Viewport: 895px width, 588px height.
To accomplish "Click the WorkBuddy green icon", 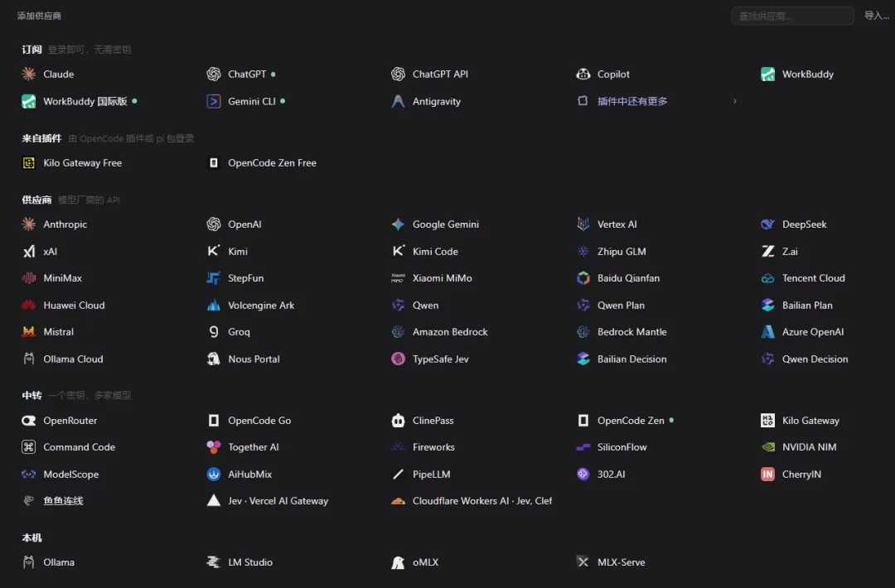I will tap(767, 75).
